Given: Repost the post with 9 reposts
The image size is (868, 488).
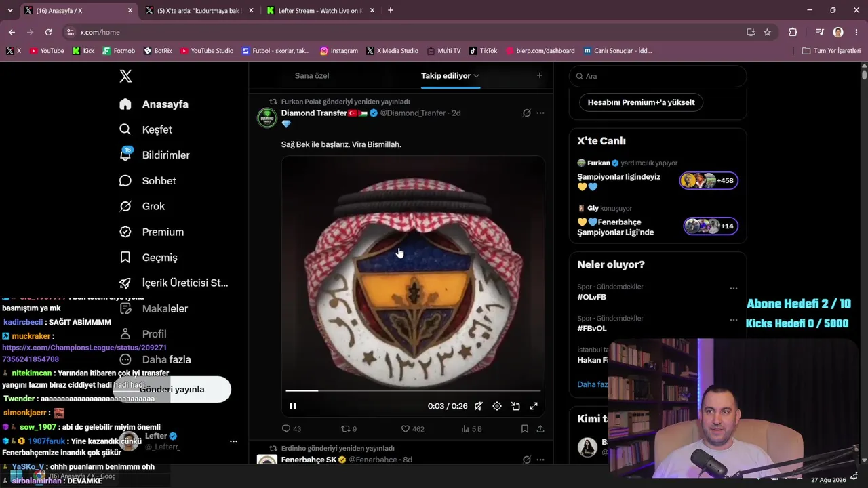Looking at the screenshot, I should pos(349,428).
